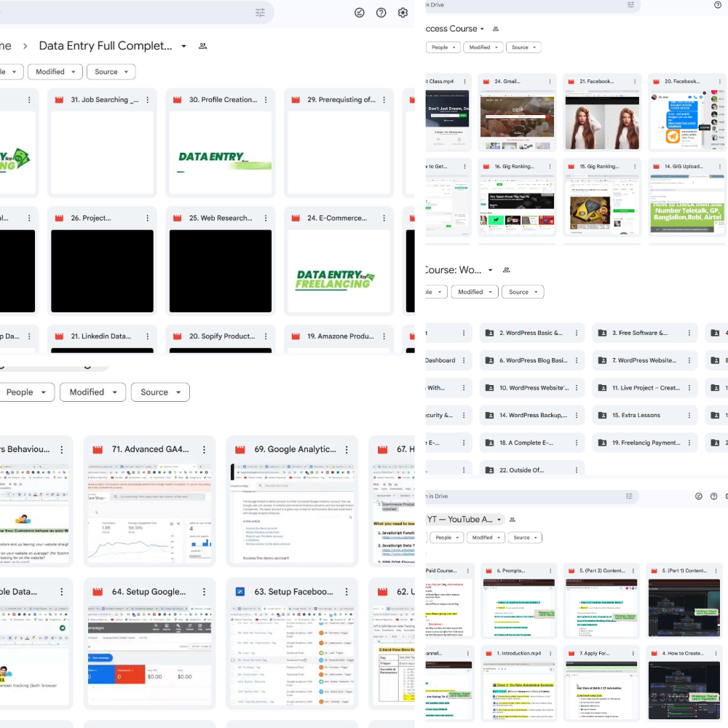
Task: Expand the "Data Entry Full Complet..." folder dropdown
Action: (183, 46)
